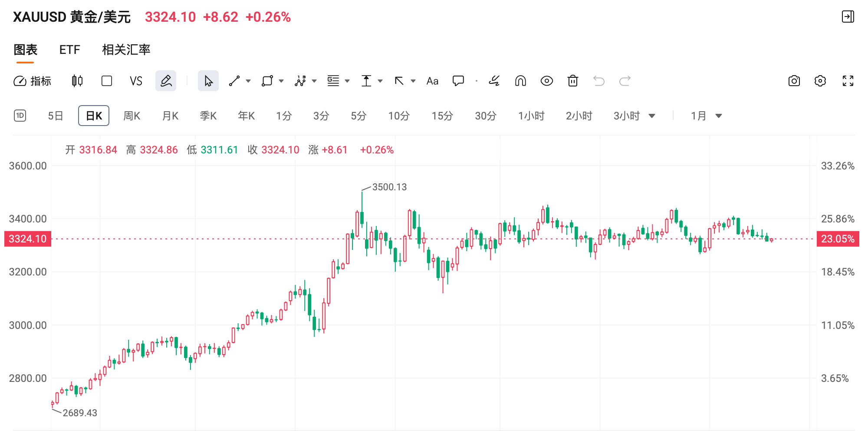Select the 日K daily candlestick period

click(x=94, y=116)
